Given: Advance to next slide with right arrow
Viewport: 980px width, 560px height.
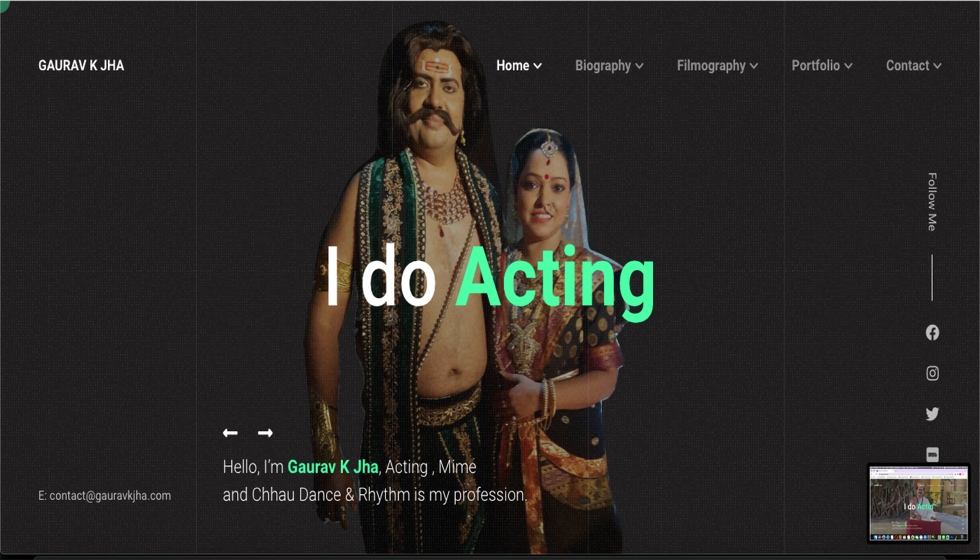Looking at the screenshot, I should [265, 433].
